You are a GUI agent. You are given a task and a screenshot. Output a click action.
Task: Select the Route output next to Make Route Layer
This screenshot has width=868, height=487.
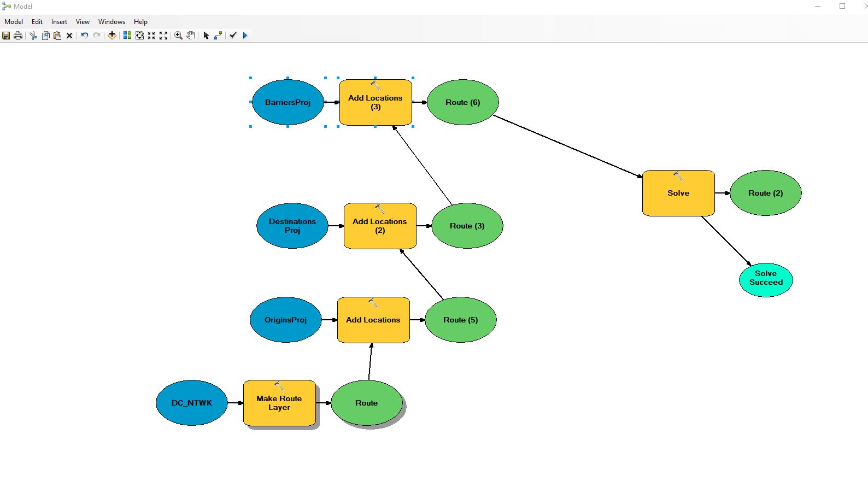coord(366,403)
